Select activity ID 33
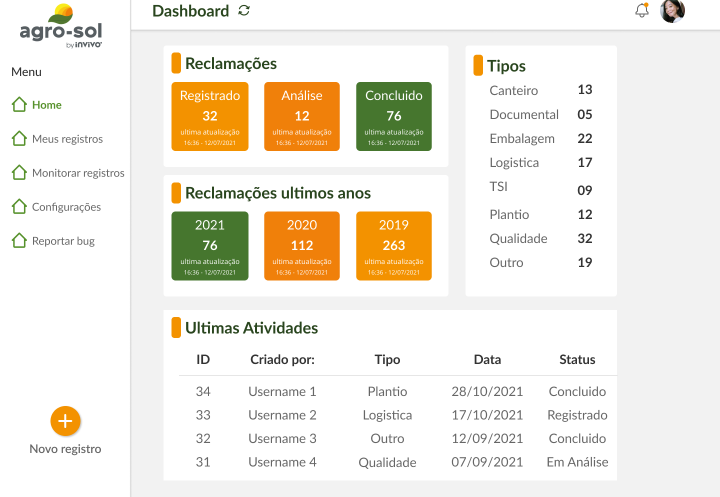Screen dimensions: 720x497 point(203,415)
